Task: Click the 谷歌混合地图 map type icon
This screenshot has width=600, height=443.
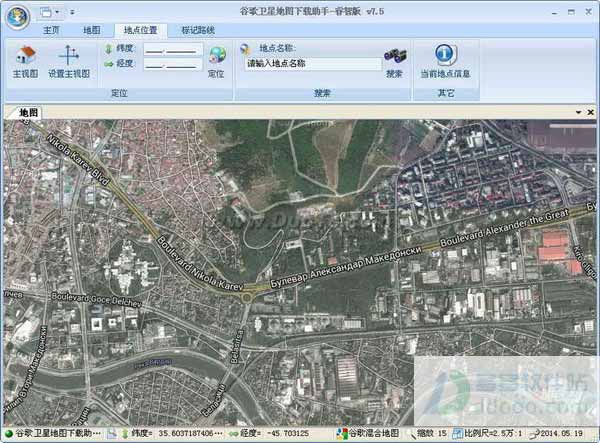Action: (342, 433)
